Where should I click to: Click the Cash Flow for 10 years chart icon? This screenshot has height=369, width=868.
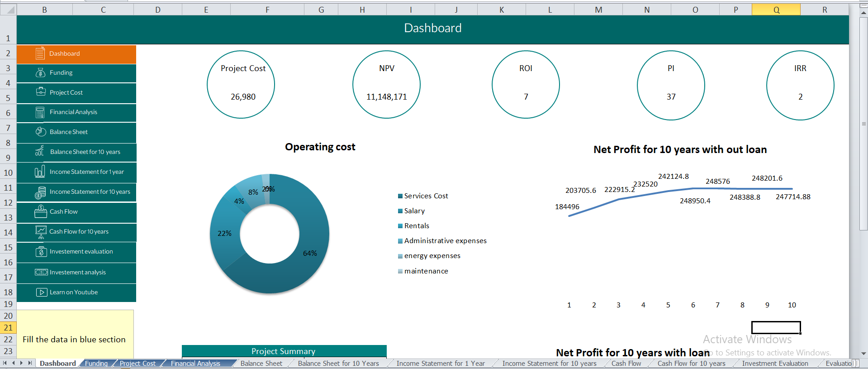click(x=41, y=232)
